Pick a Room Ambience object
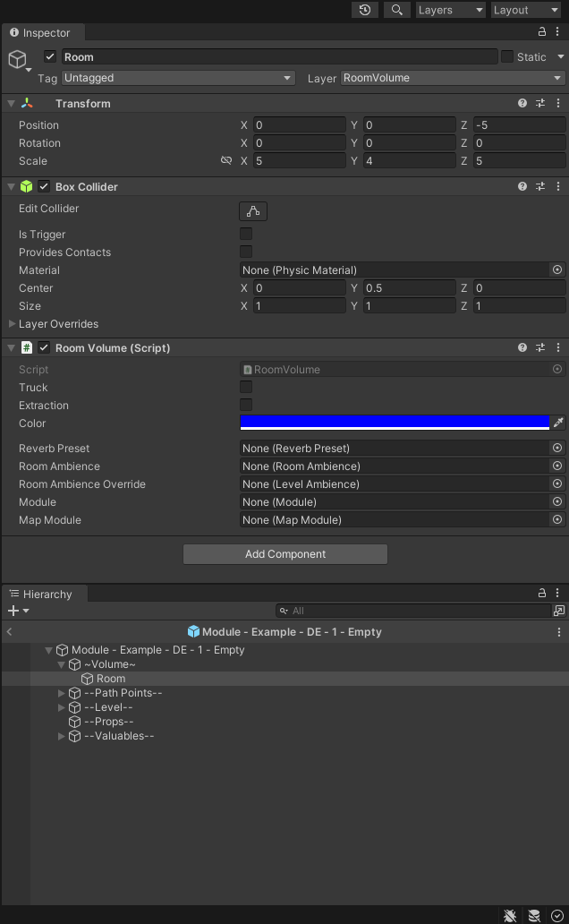 pyautogui.click(x=557, y=466)
